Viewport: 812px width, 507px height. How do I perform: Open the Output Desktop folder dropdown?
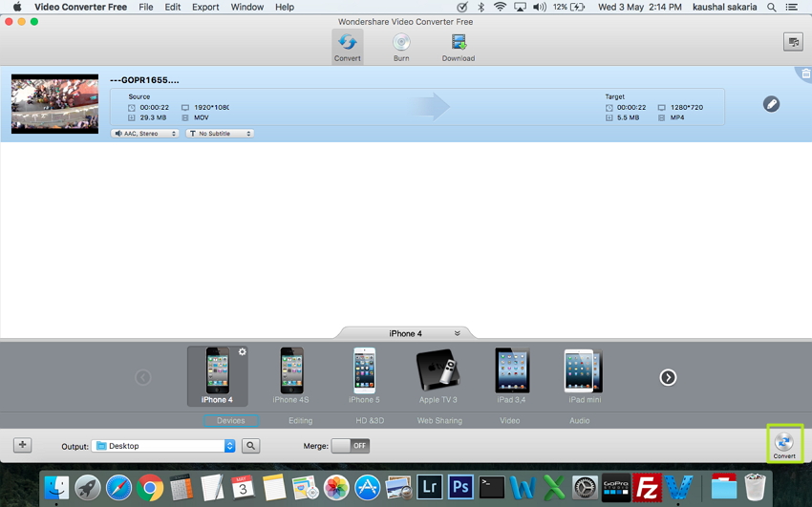[163, 446]
